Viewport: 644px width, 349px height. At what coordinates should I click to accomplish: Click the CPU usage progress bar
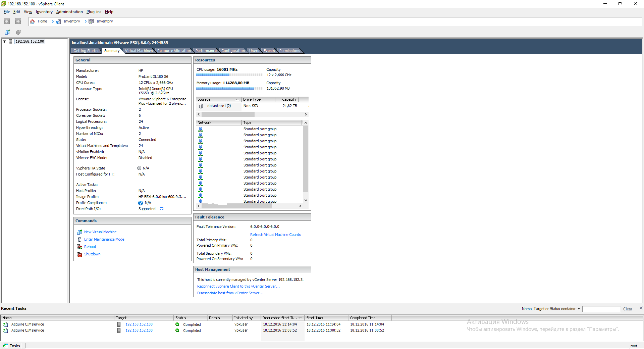[229, 75]
